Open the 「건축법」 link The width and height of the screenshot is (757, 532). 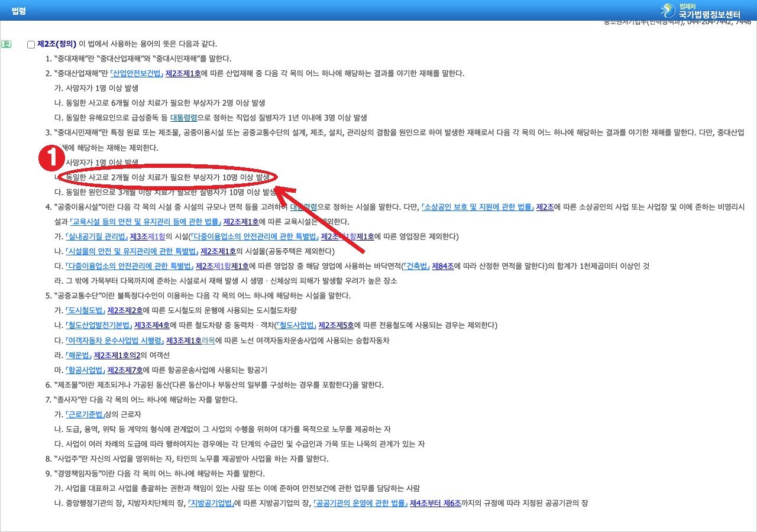pos(416,266)
